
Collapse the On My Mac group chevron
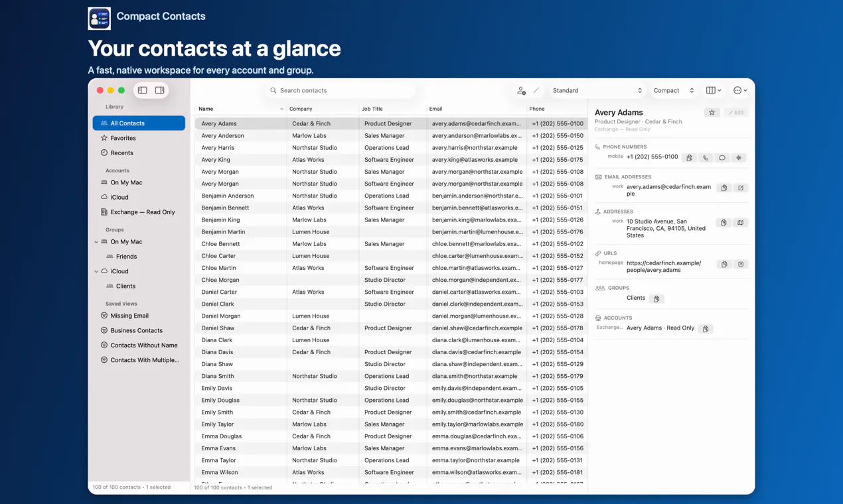click(96, 242)
